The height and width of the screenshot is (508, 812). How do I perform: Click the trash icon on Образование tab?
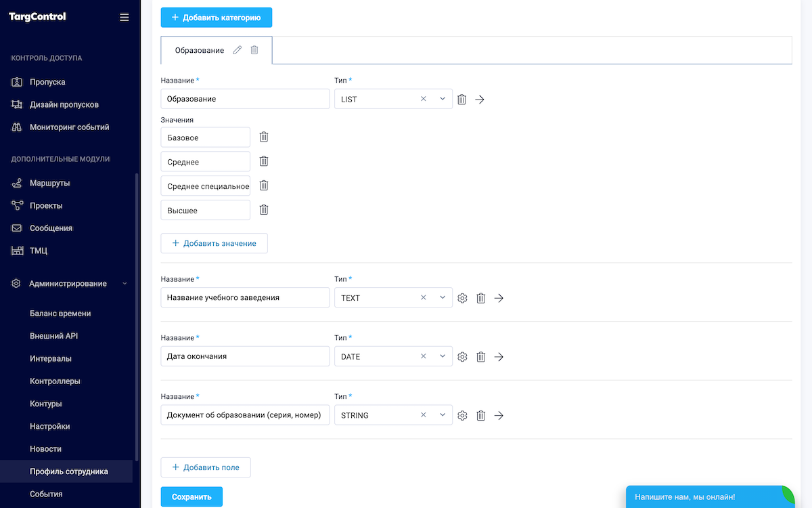[254, 50]
